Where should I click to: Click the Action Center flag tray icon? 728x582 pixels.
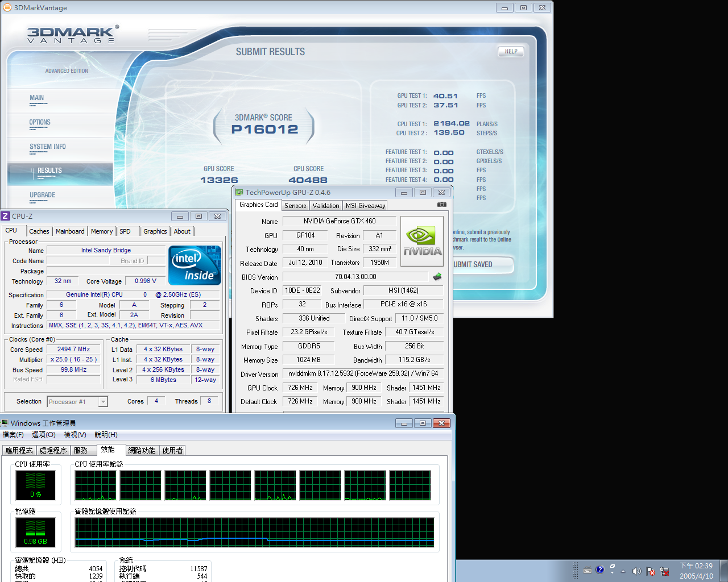coord(651,571)
